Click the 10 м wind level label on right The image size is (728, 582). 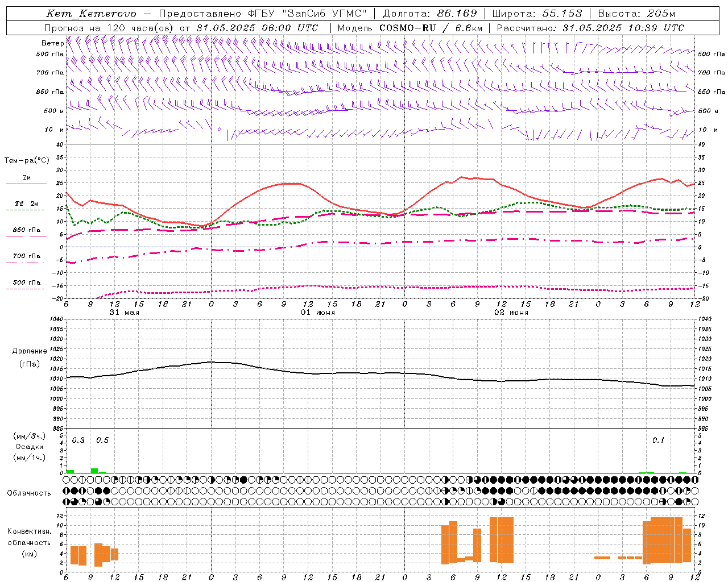pos(708,130)
